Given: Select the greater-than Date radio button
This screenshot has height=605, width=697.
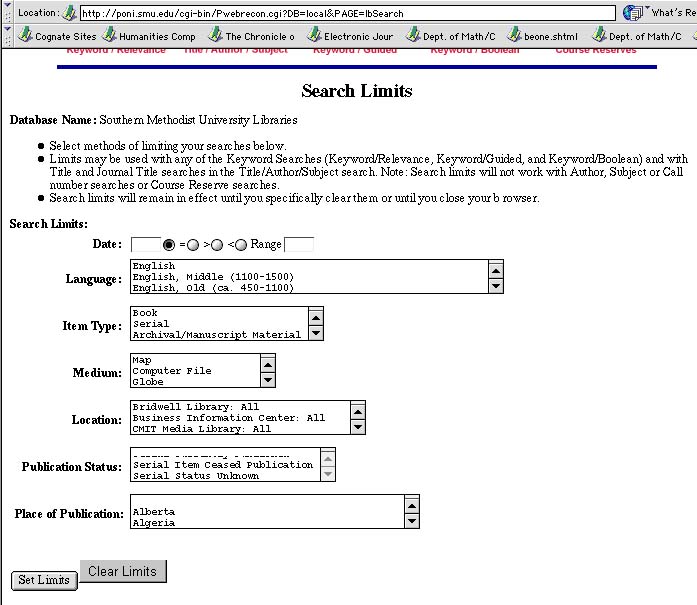Looking at the screenshot, I should click(217, 245).
